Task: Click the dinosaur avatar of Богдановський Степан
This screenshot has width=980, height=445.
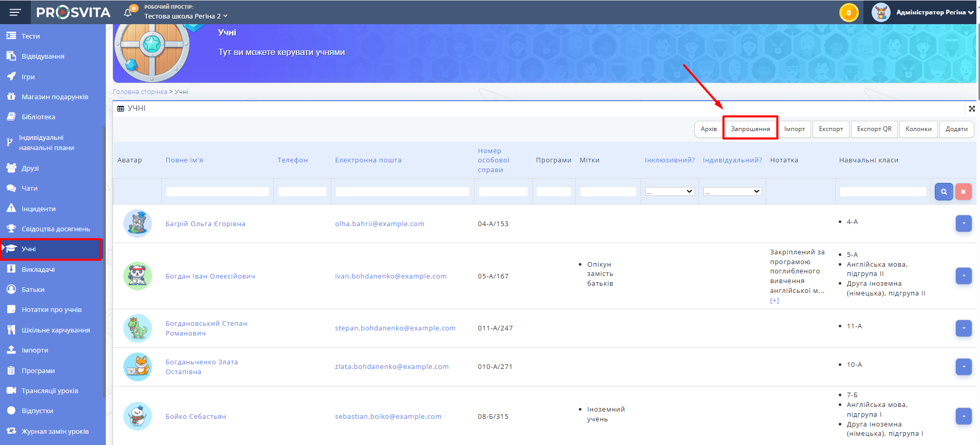Action: pos(138,328)
